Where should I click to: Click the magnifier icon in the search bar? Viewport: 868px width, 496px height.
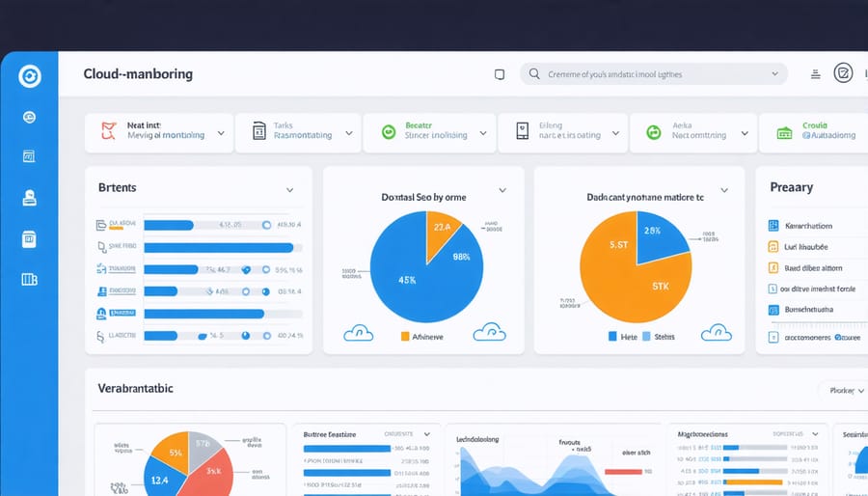click(x=534, y=73)
